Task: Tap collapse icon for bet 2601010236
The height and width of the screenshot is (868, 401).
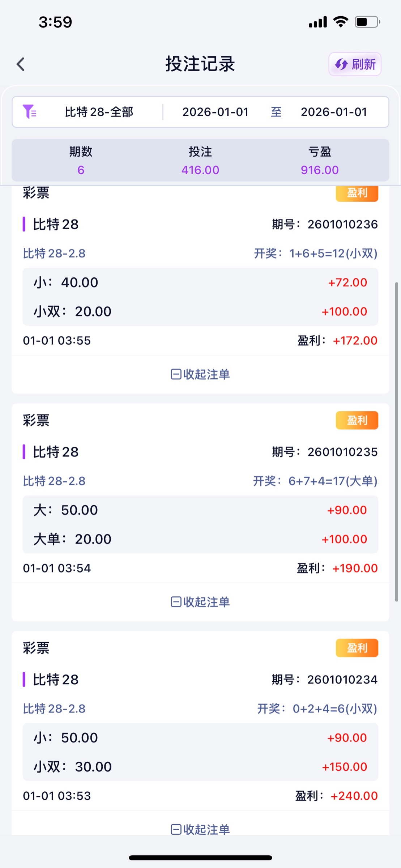Action: point(176,374)
